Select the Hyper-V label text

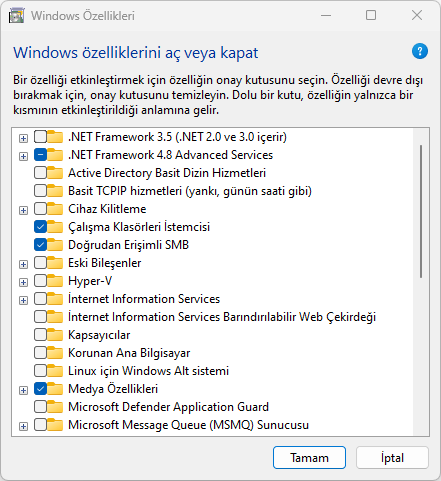click(x=90, y=281)
